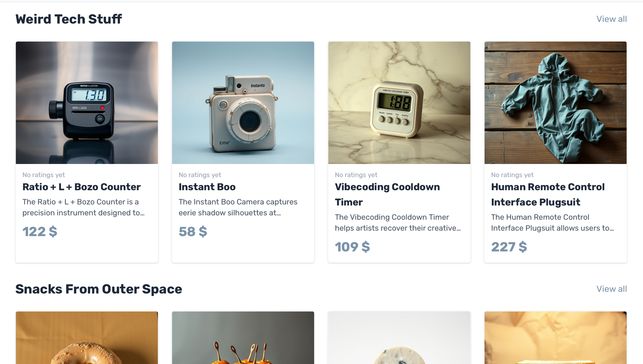Open Human Remote Control Interface Plugsuit title
Image resolution: width=643 pixels, height=364 pixels.
pos(548,195)
